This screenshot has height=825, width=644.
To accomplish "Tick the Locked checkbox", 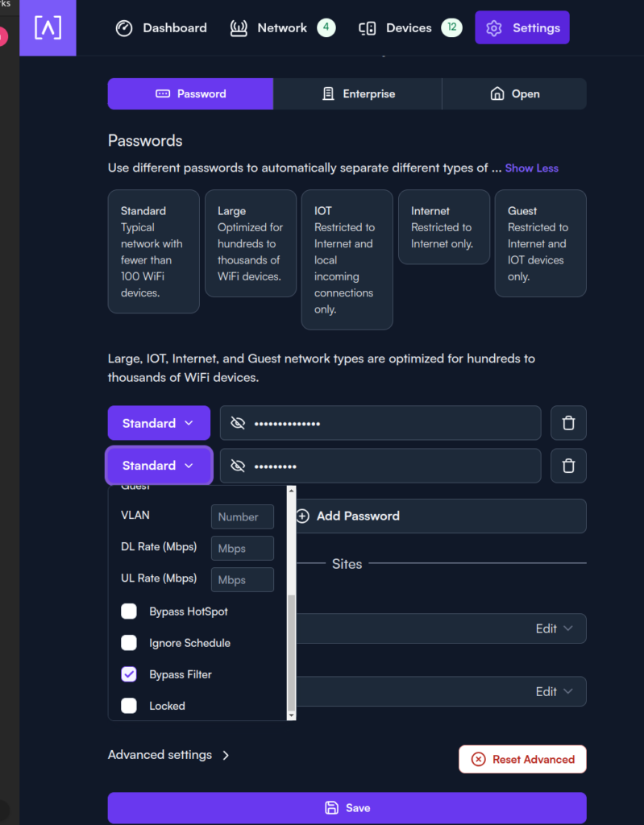I will 129,706.
